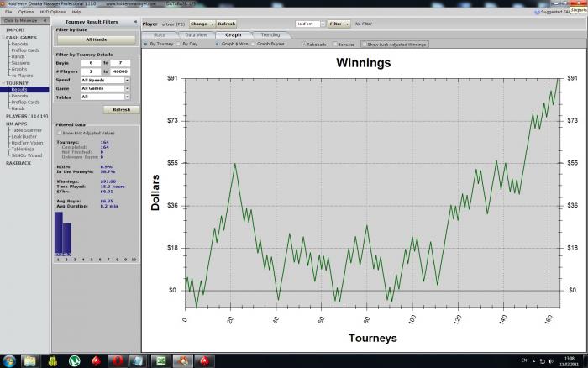The height and width of the screenshot is (368, 588).
Task: Select the By Tourney radio button
Action: 145,44
